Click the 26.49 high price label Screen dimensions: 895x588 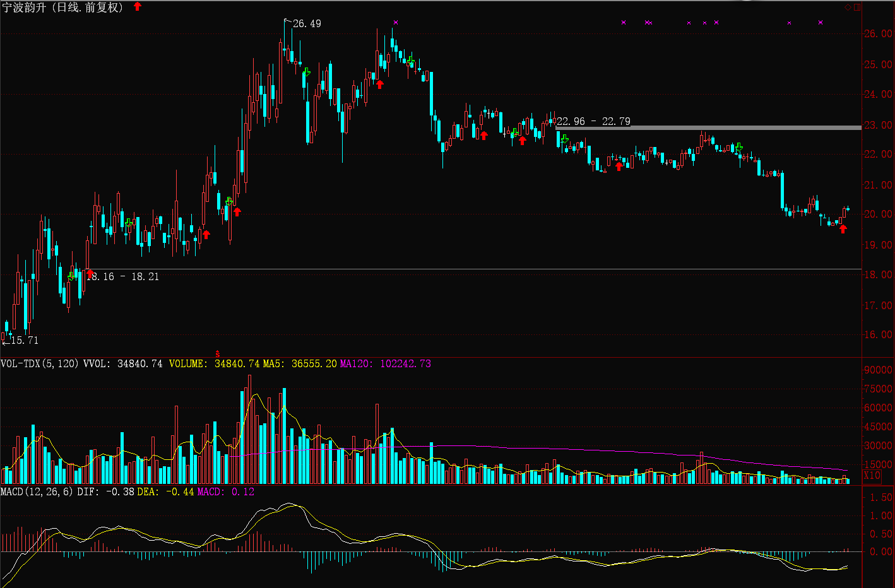point(307,23)
